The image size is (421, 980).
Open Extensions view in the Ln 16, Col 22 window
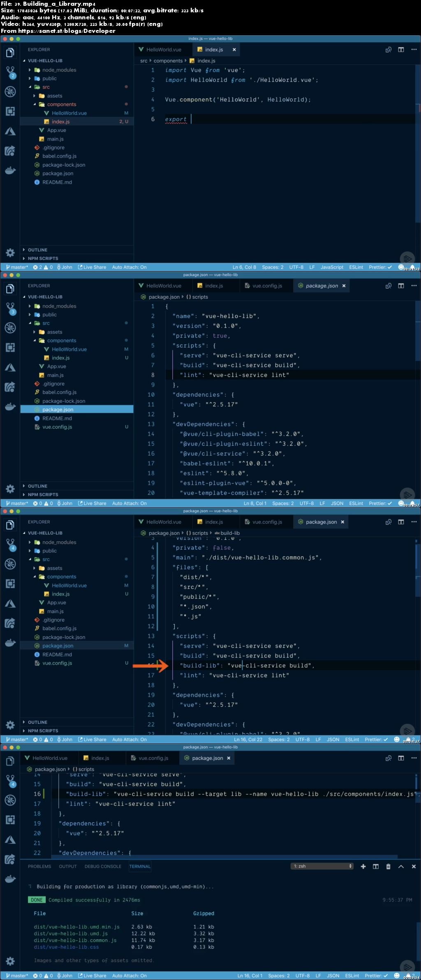click(10, 584)
